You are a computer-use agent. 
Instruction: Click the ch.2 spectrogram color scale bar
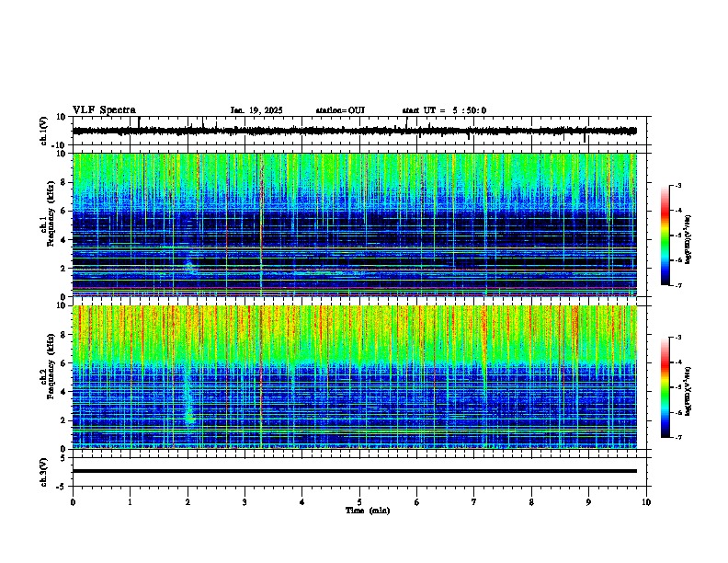(665, 387)
